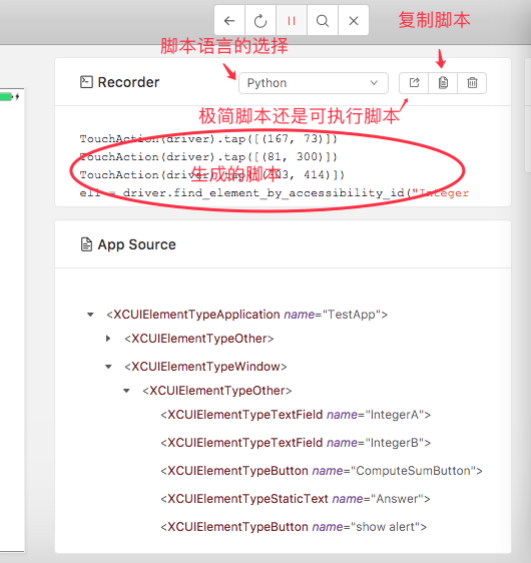Screen dimensions: 531x563
Task: Copy recorded script to clipboard icon
Action: coord(443,83)
